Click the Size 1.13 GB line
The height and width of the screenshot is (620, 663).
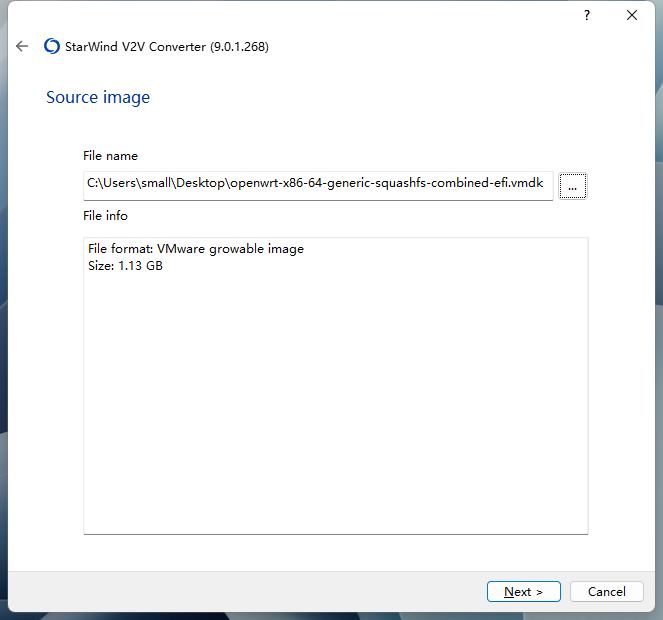point(125,266)
